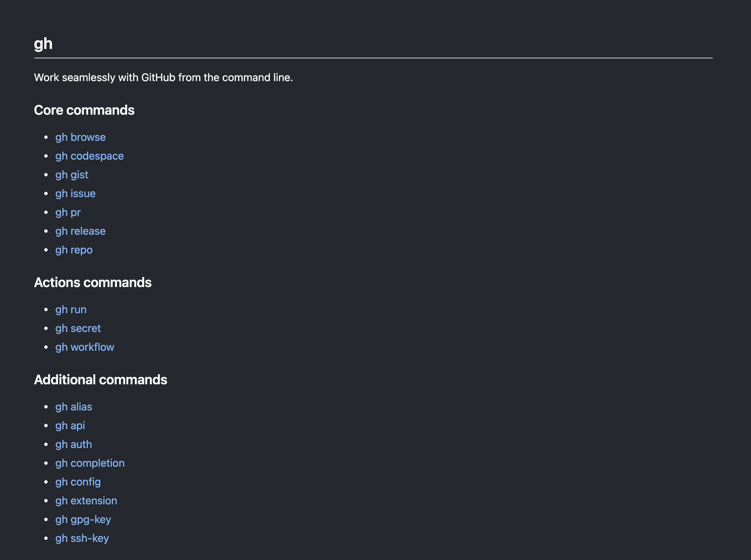
Task: Click the gh codespace link
Action: point(90,156)
